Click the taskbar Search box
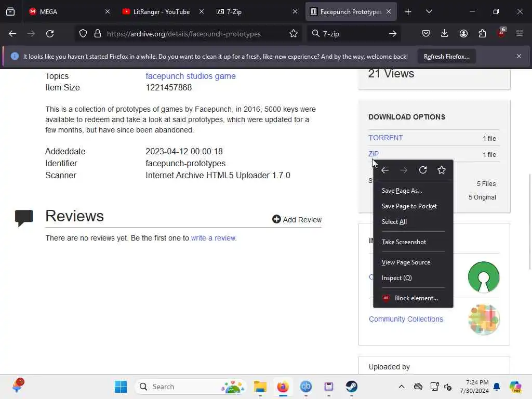The width and height of the screenshot is (532, 399). tap(191, 387)
